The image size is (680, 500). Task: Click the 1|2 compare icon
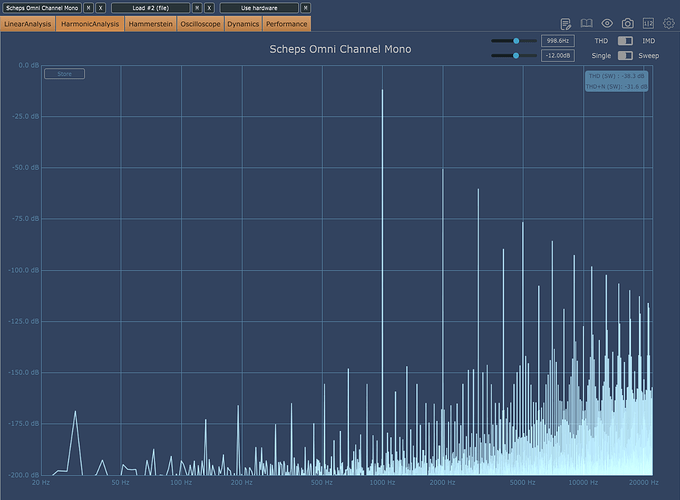[x=648, y=23]
